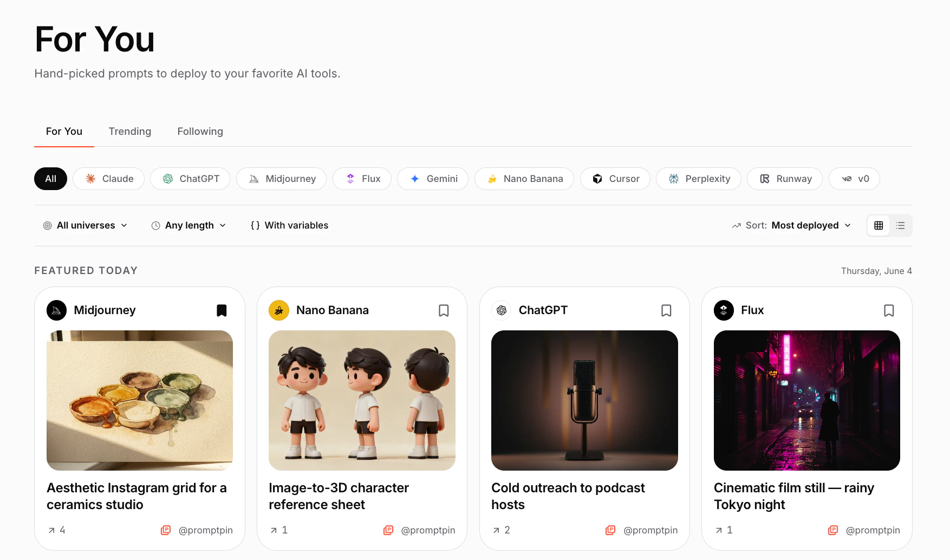Open Cinematic film still prompt title
The height and width of the screenshot is (560, 950).
(x=794, y=496)
